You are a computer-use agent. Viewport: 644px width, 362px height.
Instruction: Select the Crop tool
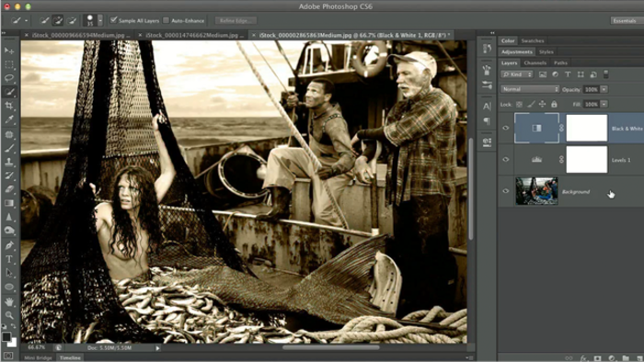[x=9, y=106]
